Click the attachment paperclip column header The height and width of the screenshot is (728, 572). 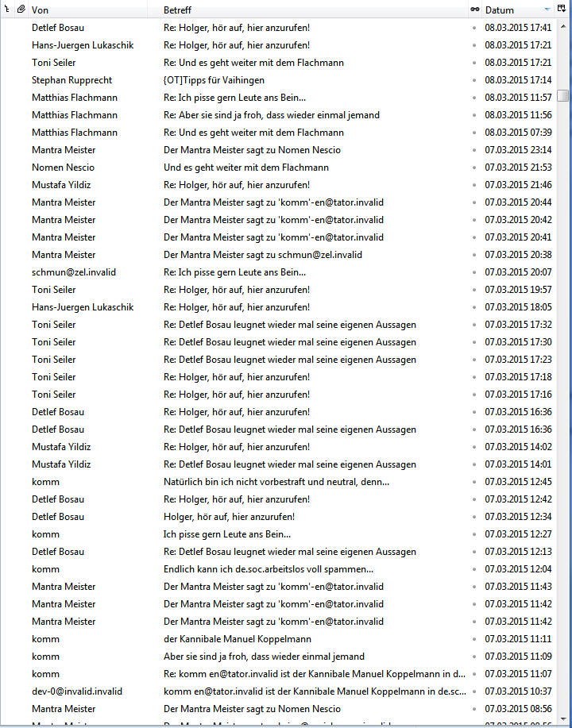pyautogui.click(x=21, y=10)
